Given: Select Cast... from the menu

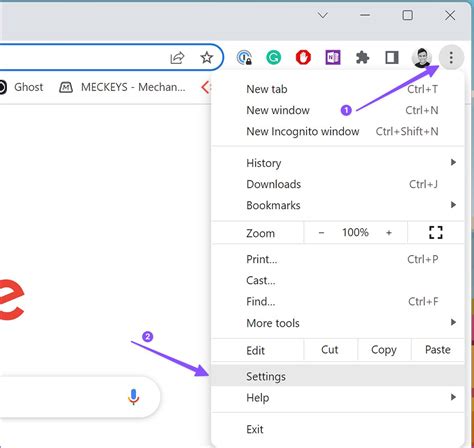Looking at the screenshot, I should tap(338, 280).
